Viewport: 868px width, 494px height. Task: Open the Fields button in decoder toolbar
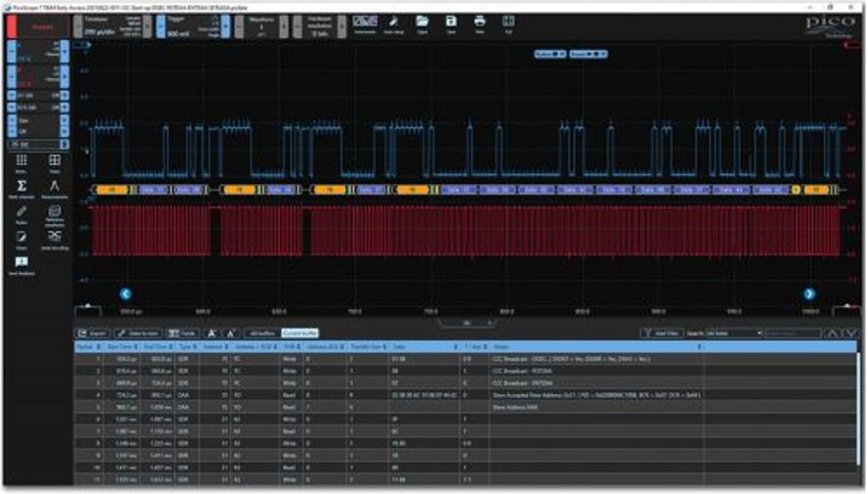tap(183, 333)
